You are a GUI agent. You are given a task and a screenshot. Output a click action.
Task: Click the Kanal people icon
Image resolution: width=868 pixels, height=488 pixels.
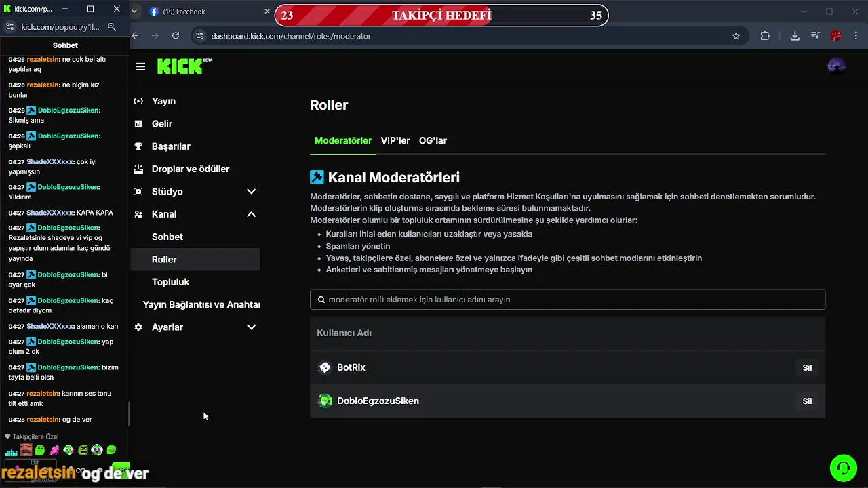click(138, 214)
